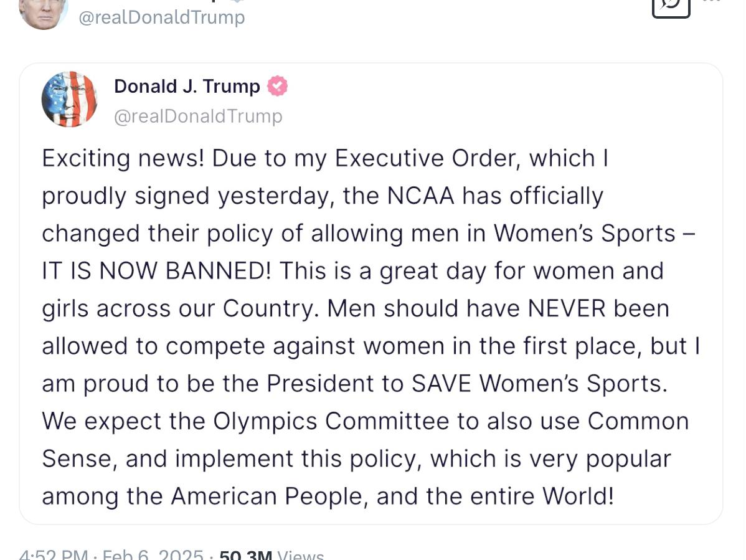746x560 pixels.
Task: Click @realDonaldTrump handle inside quoted post
Action: (198, 116)
